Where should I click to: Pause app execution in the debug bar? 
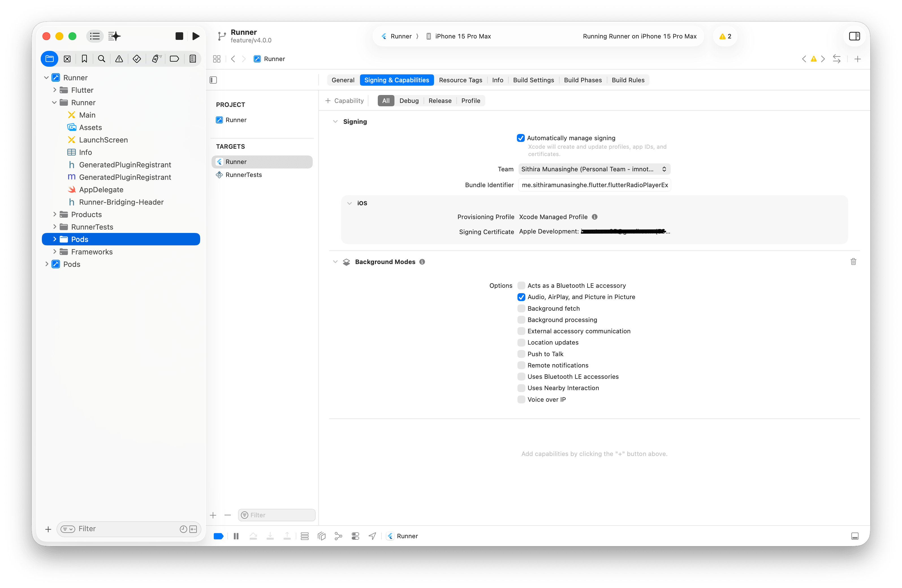tap(236, 536)
